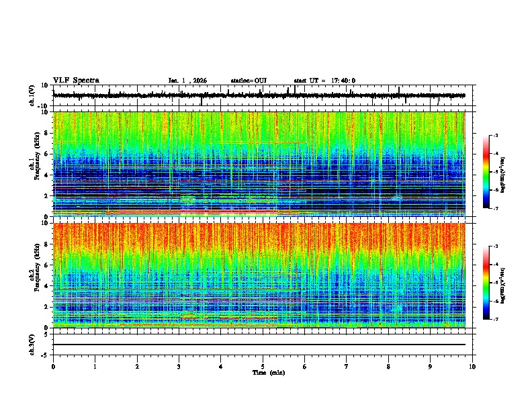
Task: Click the "-3" label on ch.1 color bar
Action: click(496, 136)
